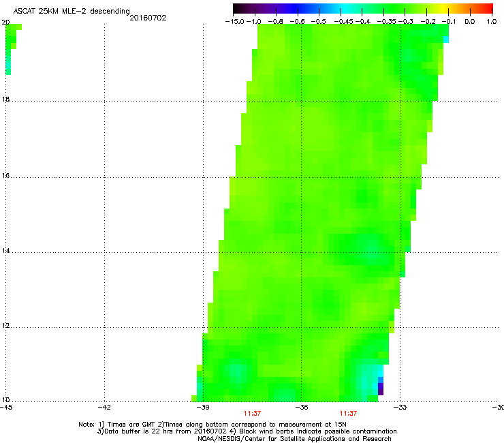Click the "-0.1" color scale label
This screenshot has width=504, height=443.
449,22
